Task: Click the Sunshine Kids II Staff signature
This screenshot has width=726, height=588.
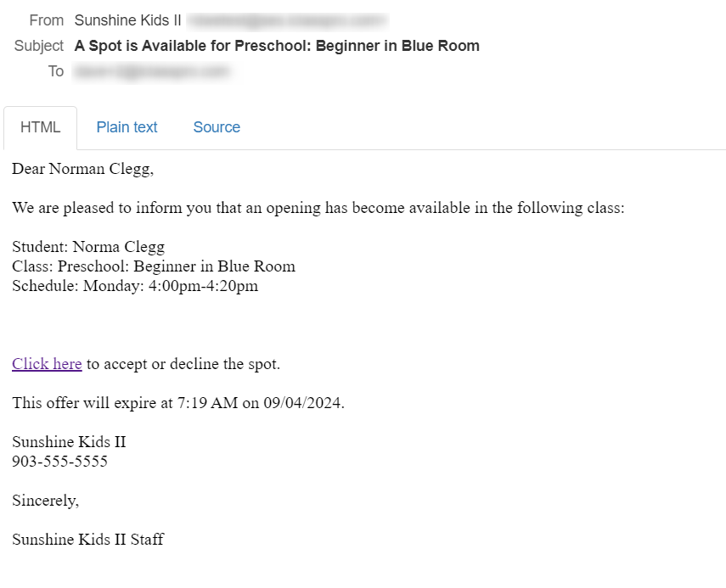Action: [x=88, y=540]
